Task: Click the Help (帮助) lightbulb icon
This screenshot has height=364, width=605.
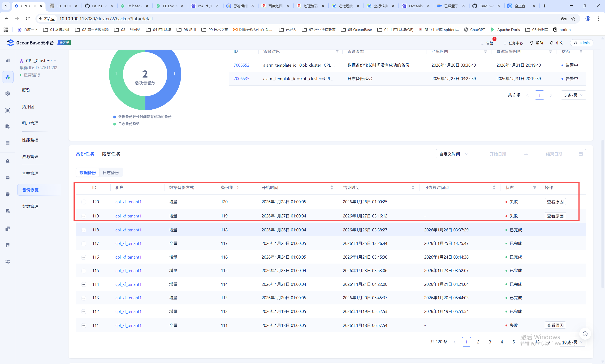Action: (x=532, y=43)
